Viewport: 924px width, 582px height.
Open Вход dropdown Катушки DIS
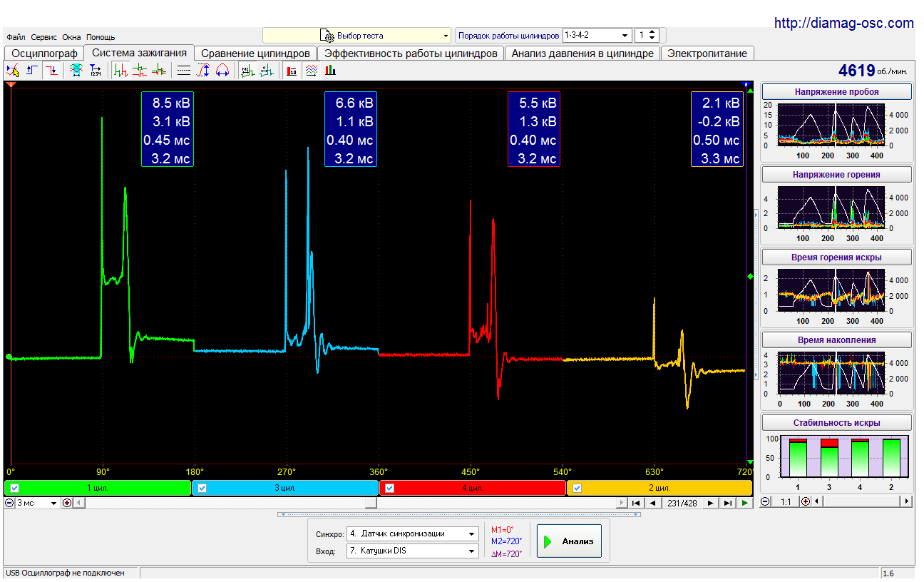[413, 551]
